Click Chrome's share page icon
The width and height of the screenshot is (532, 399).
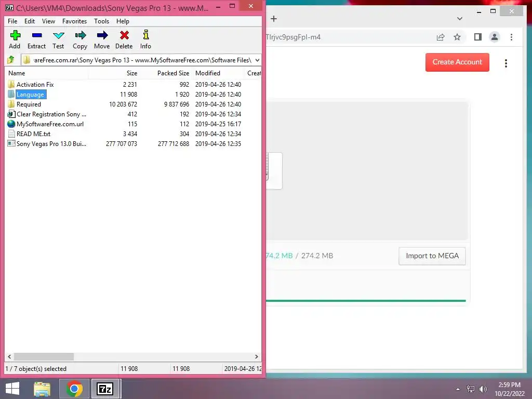441,37
